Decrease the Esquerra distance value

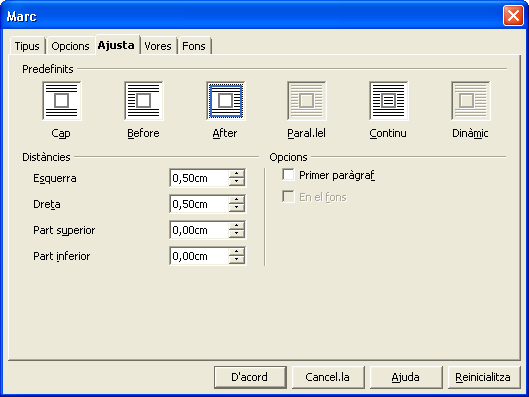point(236,182)
